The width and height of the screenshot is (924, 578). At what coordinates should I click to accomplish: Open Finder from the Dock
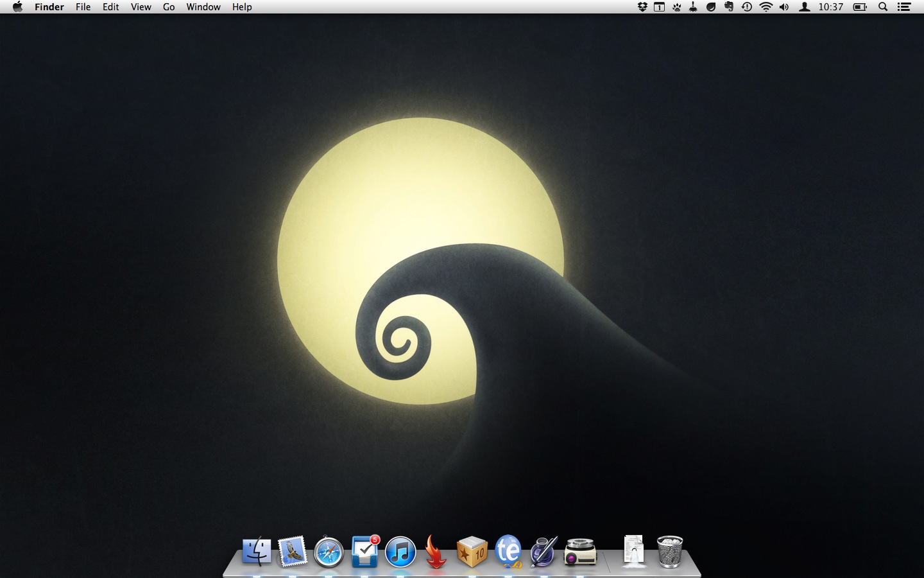coord(257,551)
